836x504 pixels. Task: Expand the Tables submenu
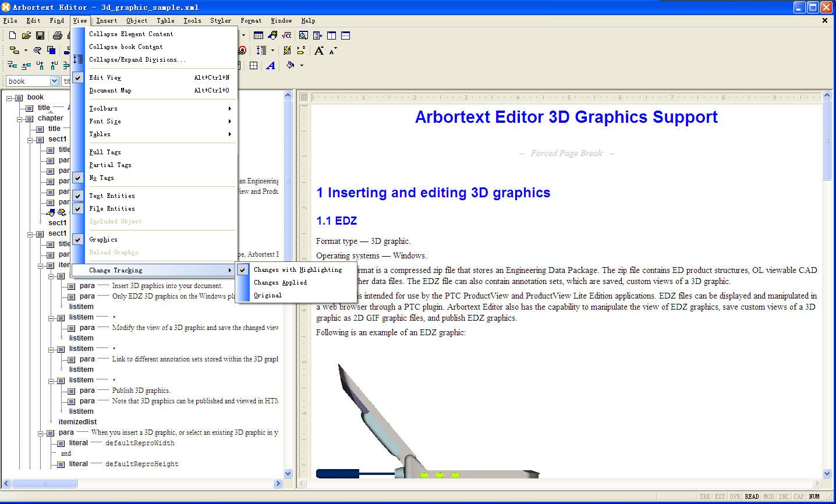pos(154,134)
